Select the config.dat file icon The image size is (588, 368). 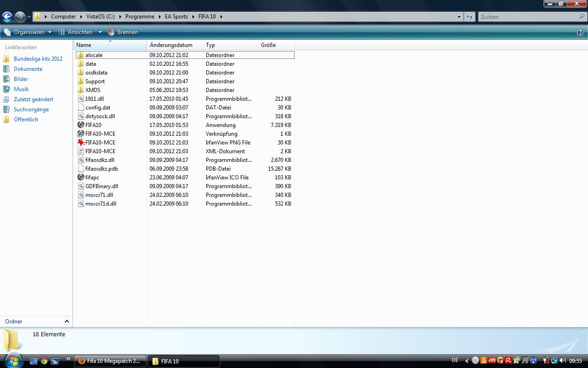coord(81,107)
